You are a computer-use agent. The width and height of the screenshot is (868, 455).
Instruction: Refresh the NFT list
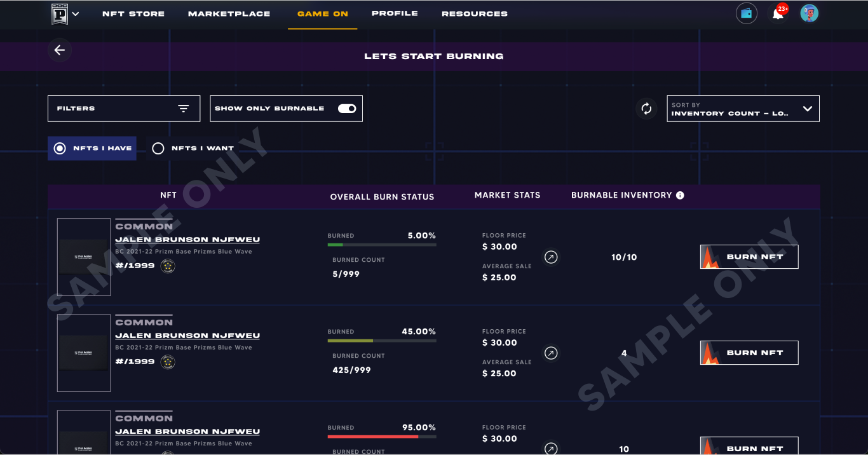tap(646, 109)
